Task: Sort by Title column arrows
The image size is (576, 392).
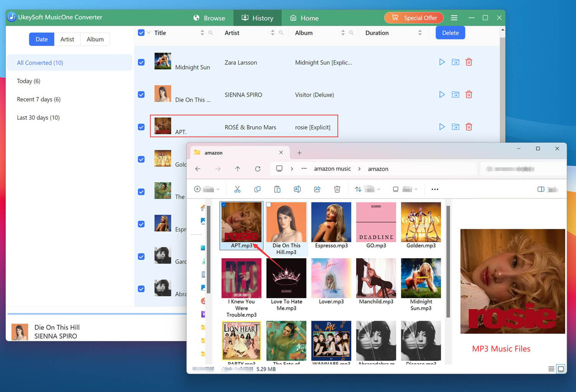Action: [x=202, y=33]
